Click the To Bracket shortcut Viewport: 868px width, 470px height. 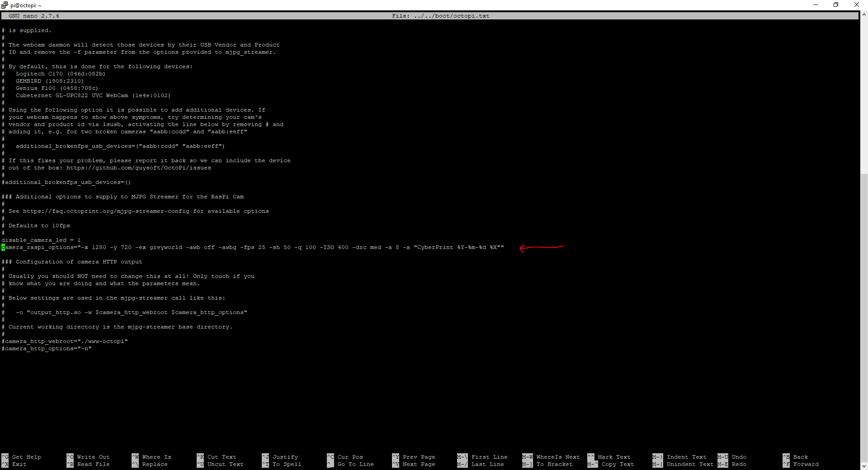click(547, 464)
